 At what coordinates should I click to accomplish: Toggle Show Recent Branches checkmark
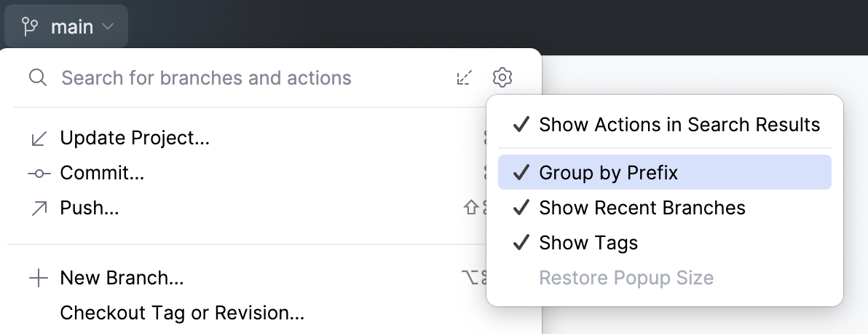click(x=521, y=208)
